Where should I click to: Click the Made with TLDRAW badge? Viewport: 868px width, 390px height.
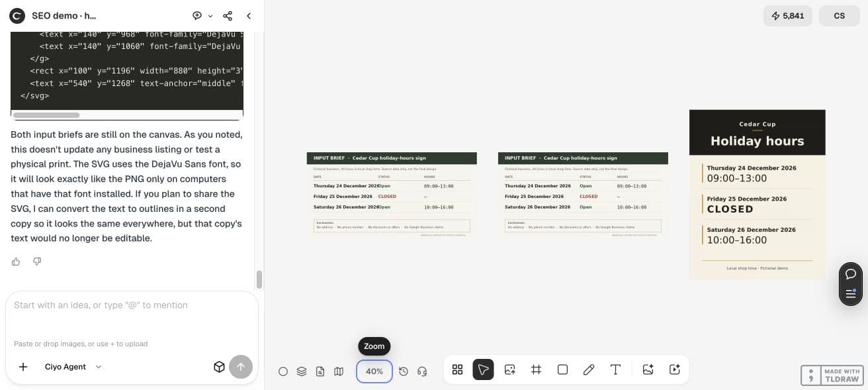tap(832, 375)
